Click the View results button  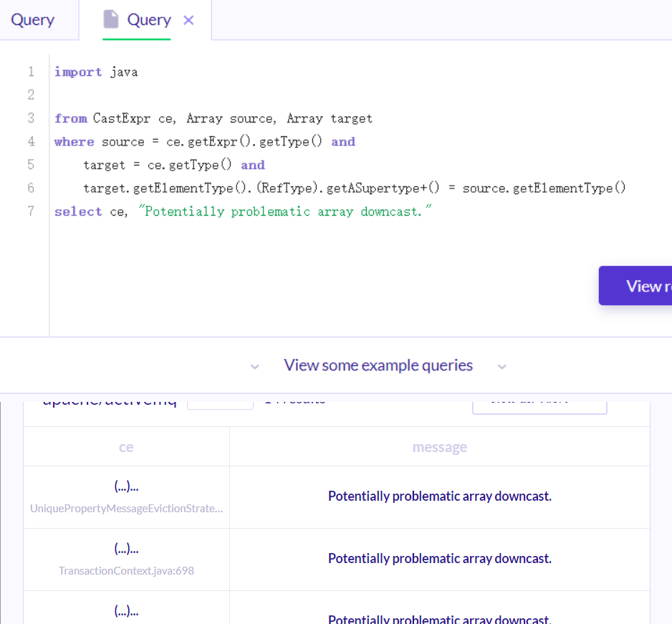point(635,286)
